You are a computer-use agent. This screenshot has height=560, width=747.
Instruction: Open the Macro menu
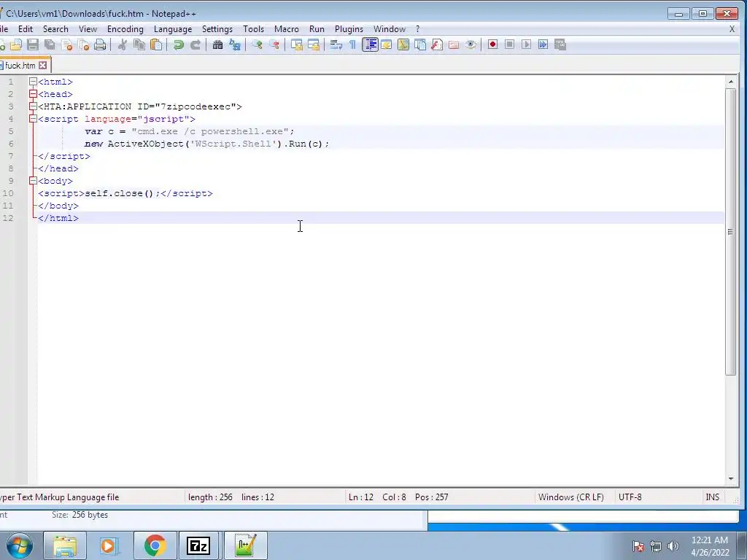286,29
